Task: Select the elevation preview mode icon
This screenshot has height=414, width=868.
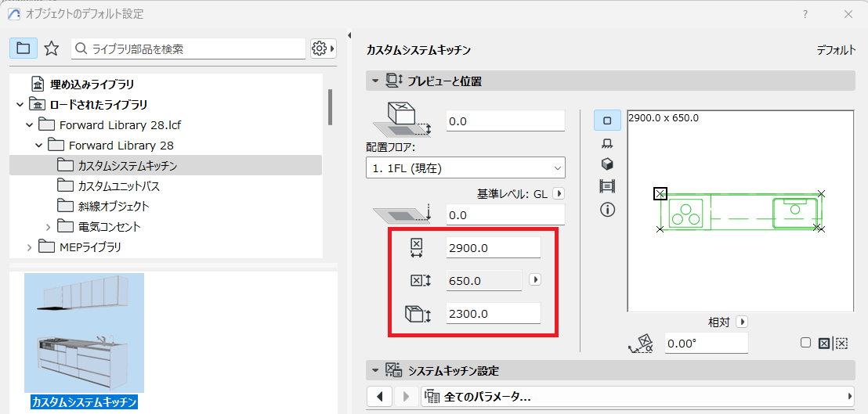Action: coord(607,143)
